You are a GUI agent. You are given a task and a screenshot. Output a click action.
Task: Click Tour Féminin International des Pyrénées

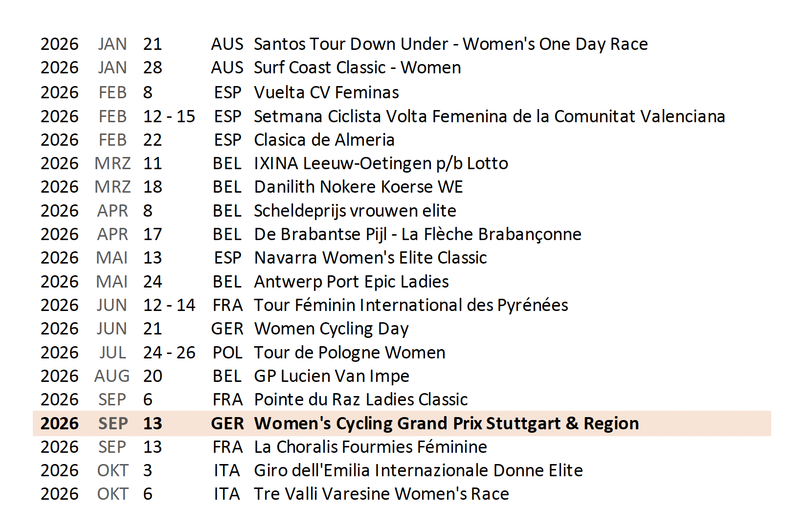pos(411,305)
